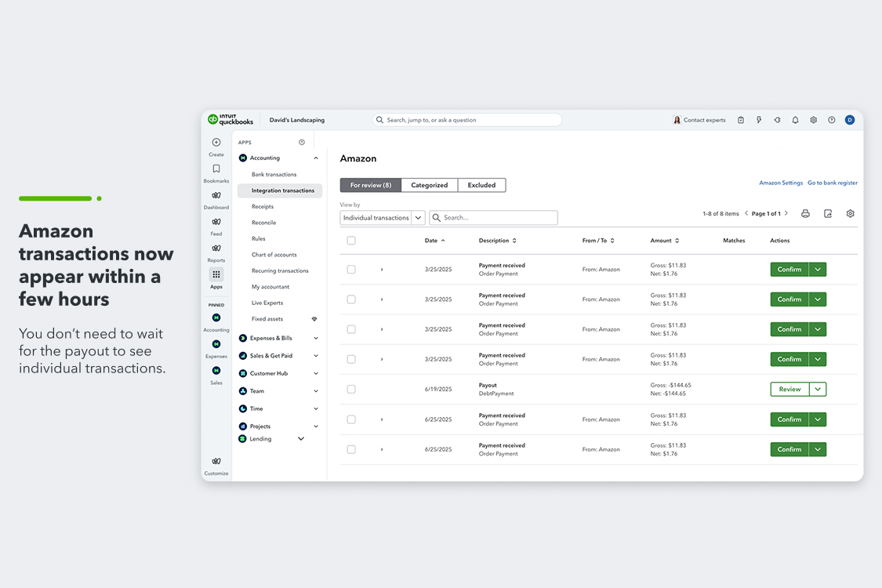Click the lightning bolt icon in the header
This screenshot has height=588, width=882.
tap(759, 120)
